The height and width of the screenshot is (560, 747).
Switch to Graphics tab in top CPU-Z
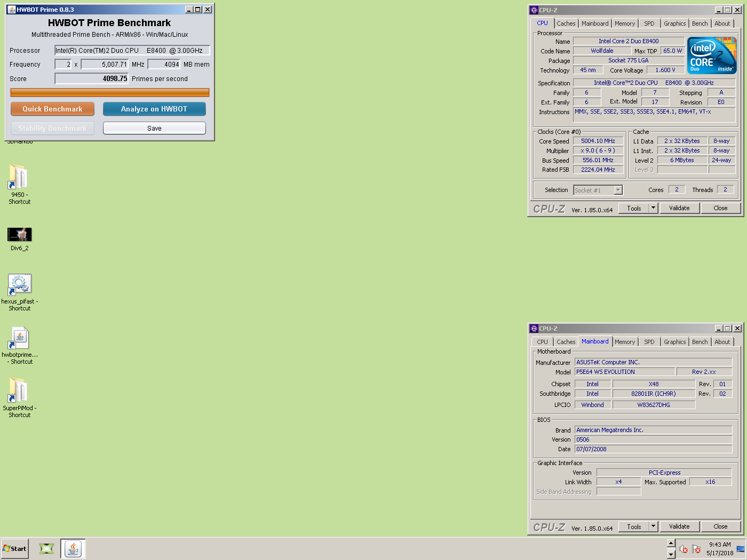point(675,23)
